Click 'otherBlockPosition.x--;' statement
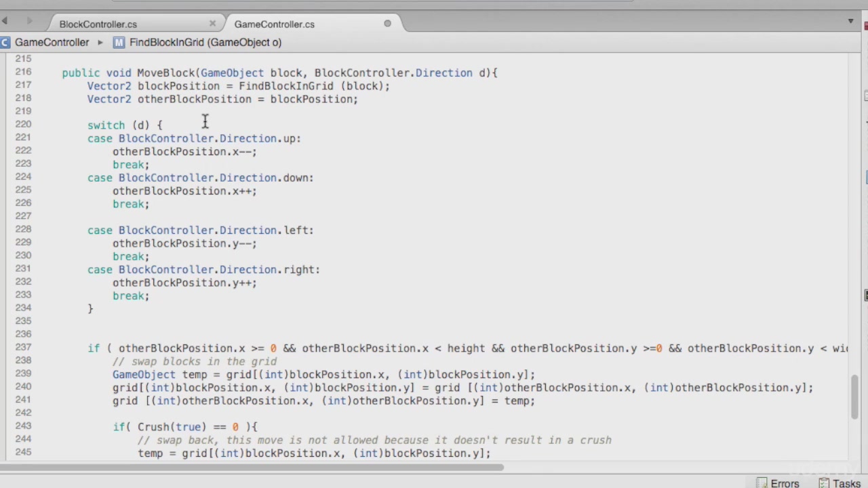The width and height of the screenshot is (868, 488). pos(184,152)
